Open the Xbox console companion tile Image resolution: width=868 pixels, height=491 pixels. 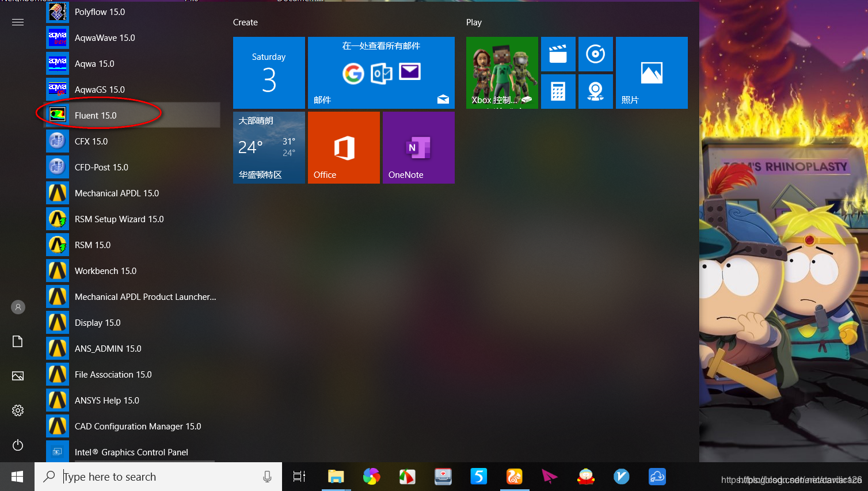(x=502, y=73)
